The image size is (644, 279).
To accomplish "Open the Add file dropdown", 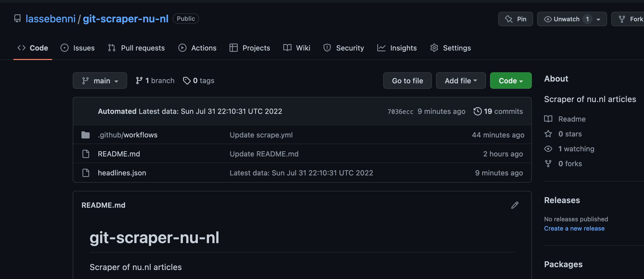I will click(460, 80).
